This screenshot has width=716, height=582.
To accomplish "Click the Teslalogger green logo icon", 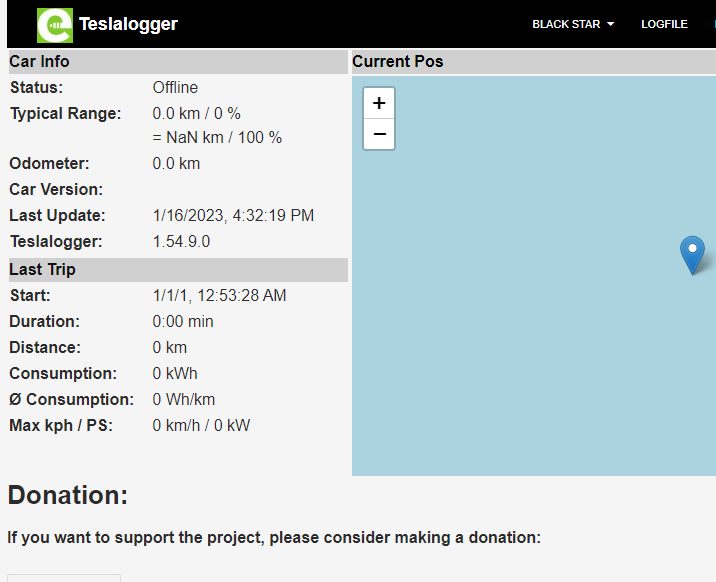I will (55, 25).
